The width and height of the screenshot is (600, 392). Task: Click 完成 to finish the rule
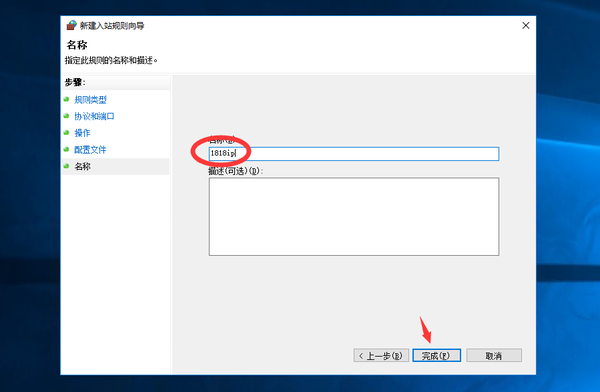click(x=437, y=356)
